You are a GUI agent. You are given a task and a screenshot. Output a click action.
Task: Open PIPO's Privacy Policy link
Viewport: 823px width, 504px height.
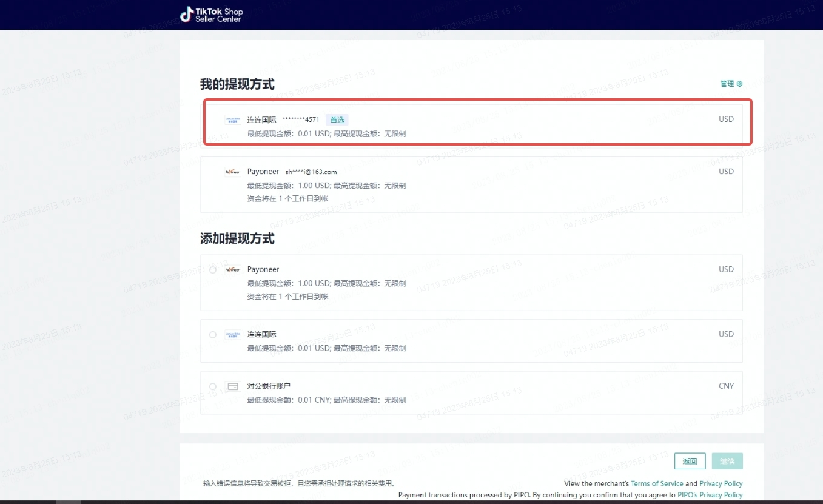(x=710, y=495)
